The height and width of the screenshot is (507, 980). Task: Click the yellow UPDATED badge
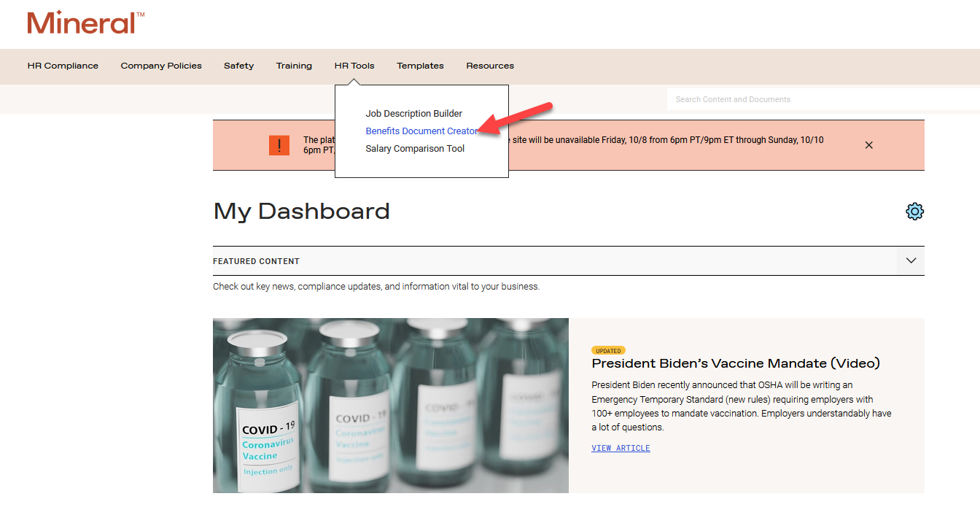(608, 351)
